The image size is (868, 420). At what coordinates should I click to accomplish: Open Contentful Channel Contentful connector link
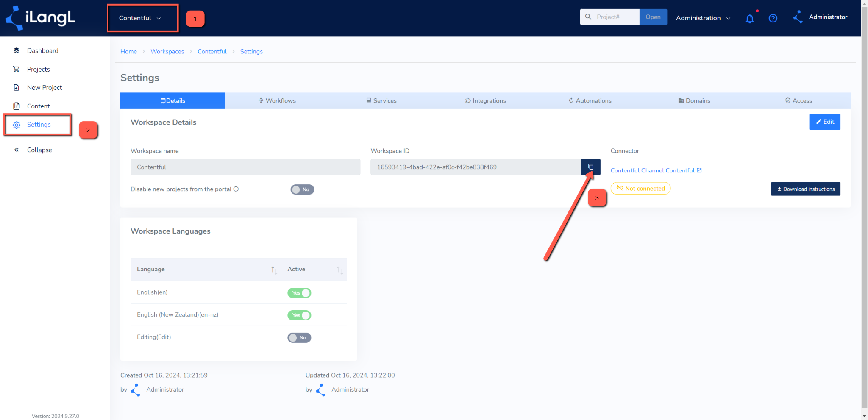tap(656, 170)
